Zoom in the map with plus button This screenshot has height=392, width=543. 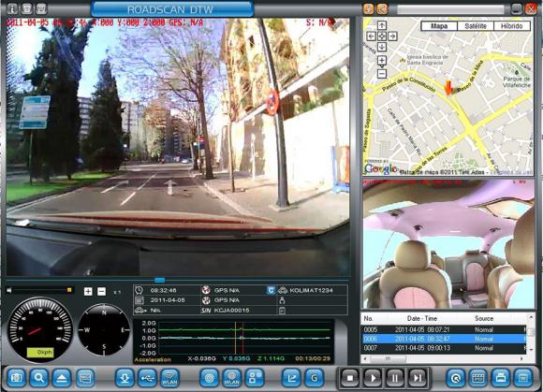tap(382, 61)
